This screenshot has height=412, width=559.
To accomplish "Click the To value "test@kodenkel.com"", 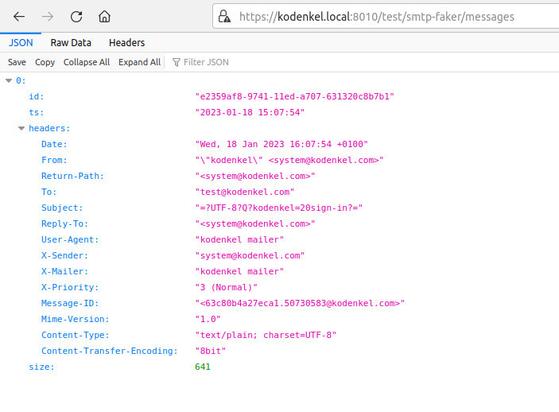I will [x=245, y=192].
